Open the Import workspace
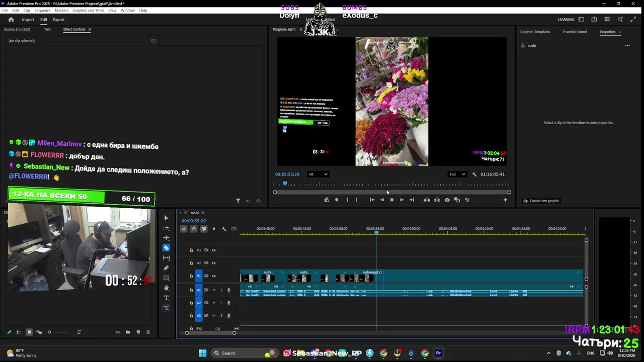 [28, 20]
